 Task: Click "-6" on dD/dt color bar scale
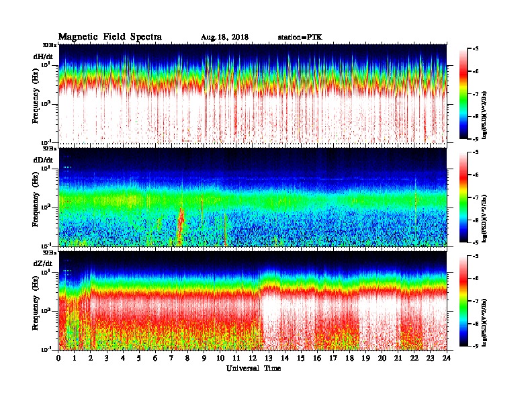pos(476,175)
